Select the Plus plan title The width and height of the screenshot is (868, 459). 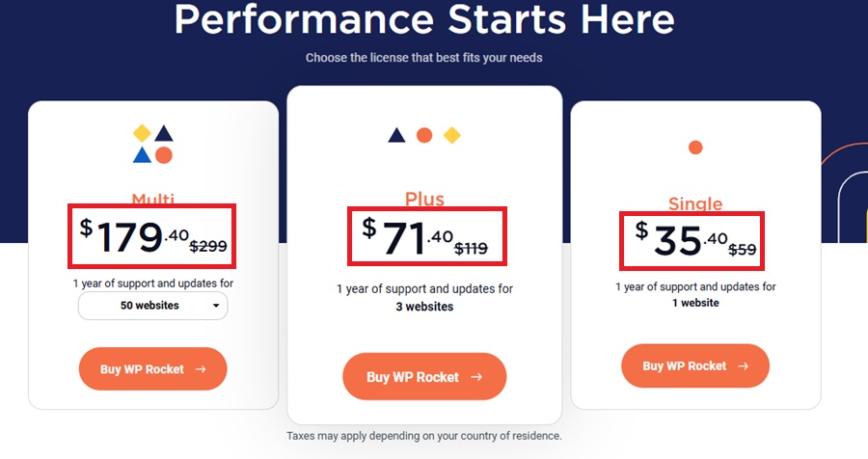coord(424,200)
